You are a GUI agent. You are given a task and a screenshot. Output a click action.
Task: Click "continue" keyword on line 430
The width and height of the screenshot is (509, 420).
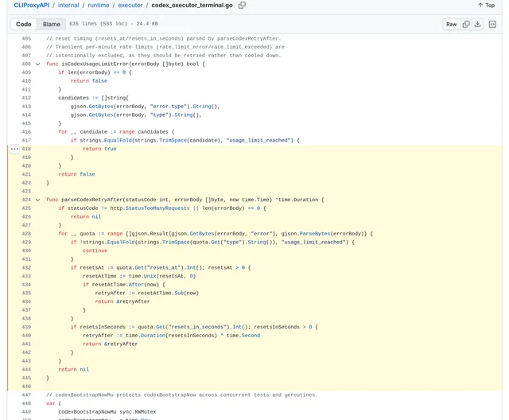[x=95, y=251]
